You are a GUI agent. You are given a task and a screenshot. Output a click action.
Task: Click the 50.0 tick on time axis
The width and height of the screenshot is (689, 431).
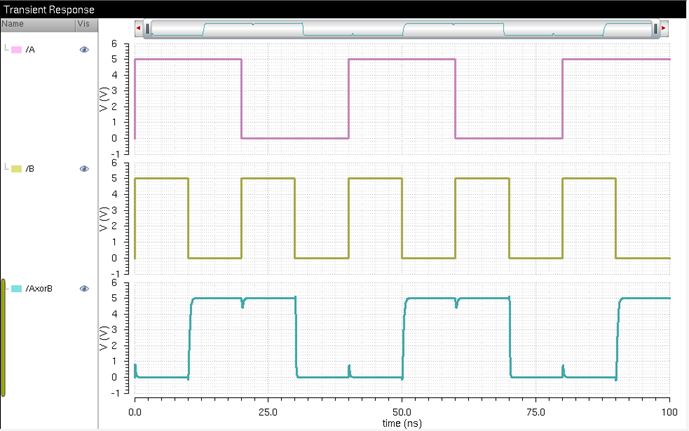point(402,412)
